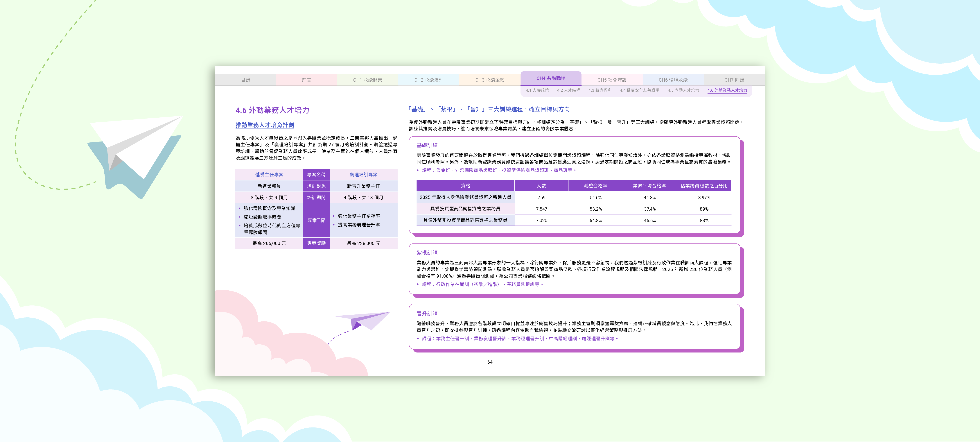Click the 課程：業務主任晉升訓 course line
The height and width of the screenshot is (442, 980).
(x=517, y=339)
